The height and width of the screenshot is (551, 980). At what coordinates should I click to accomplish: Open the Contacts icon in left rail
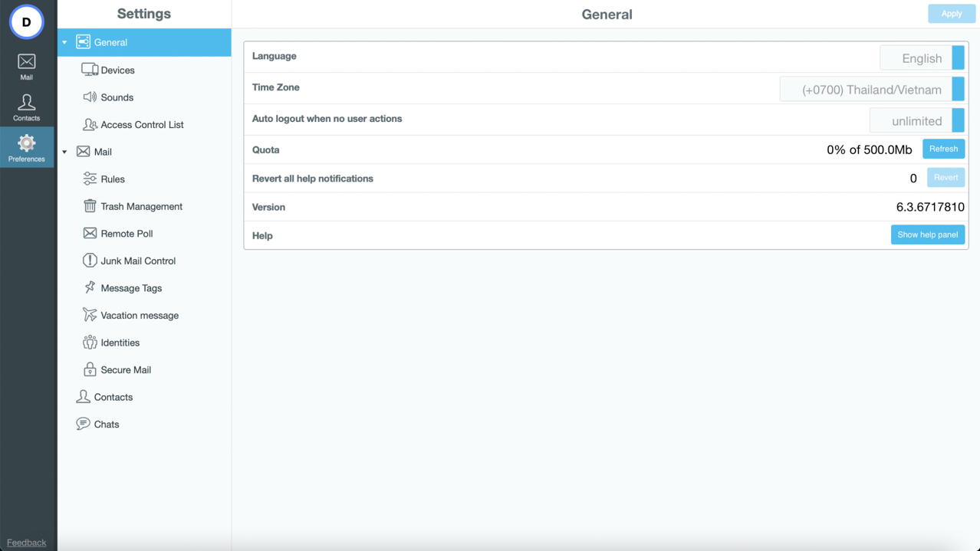[x=26, y=103]
